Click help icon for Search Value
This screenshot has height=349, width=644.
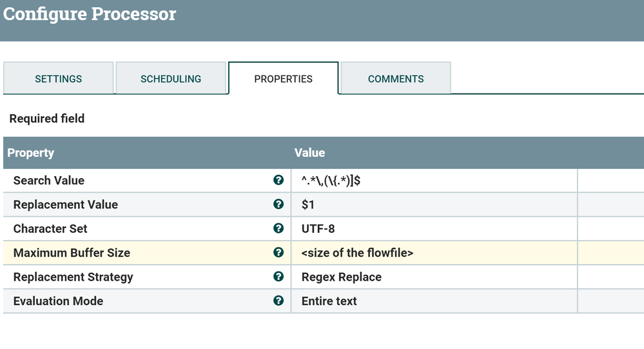(278, 181)
